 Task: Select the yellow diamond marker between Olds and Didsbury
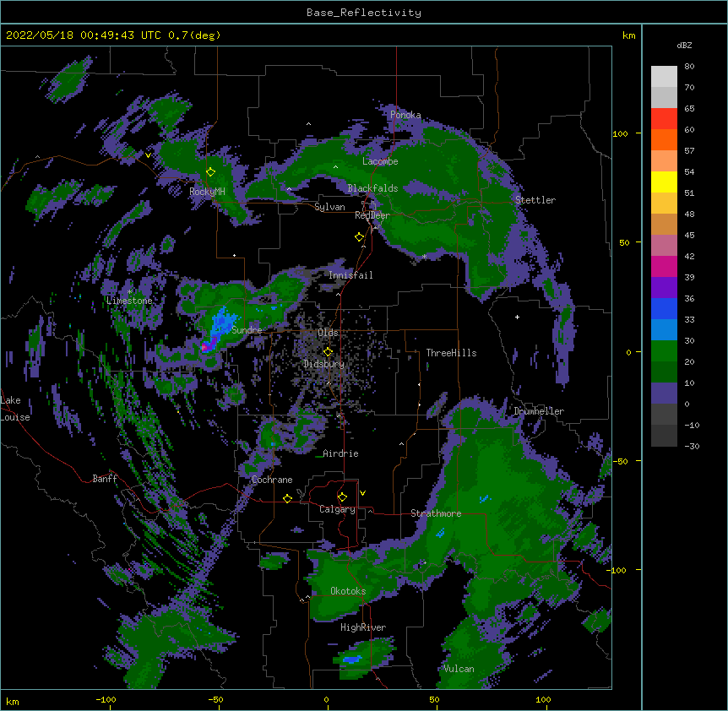328,351
